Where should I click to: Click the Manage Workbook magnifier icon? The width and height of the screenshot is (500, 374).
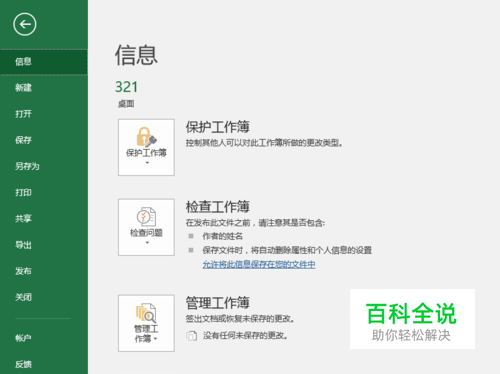coord(146,313)
